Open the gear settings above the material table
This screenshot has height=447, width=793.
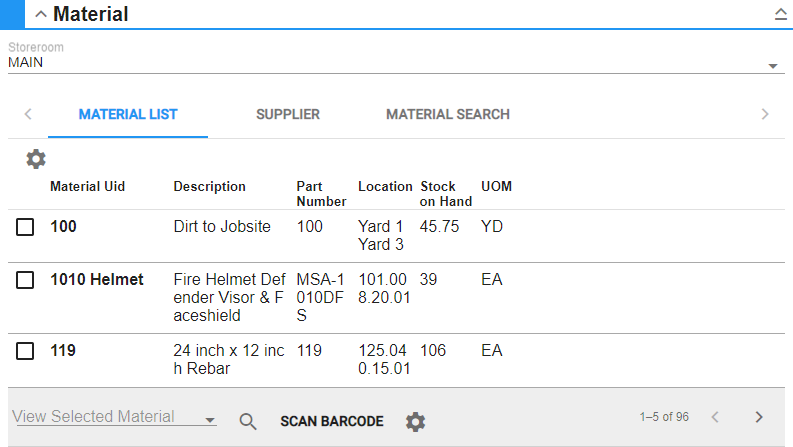pyautogui.click(x=36, y=159)
